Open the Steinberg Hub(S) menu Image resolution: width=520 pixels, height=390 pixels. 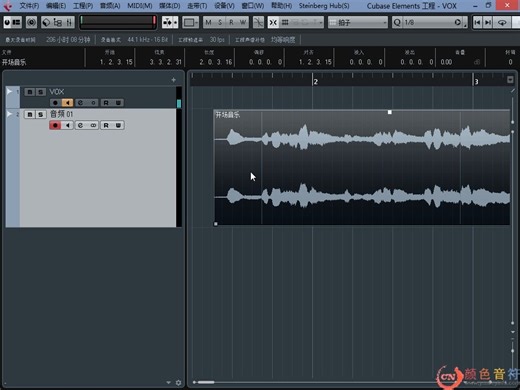click(324, 6)
